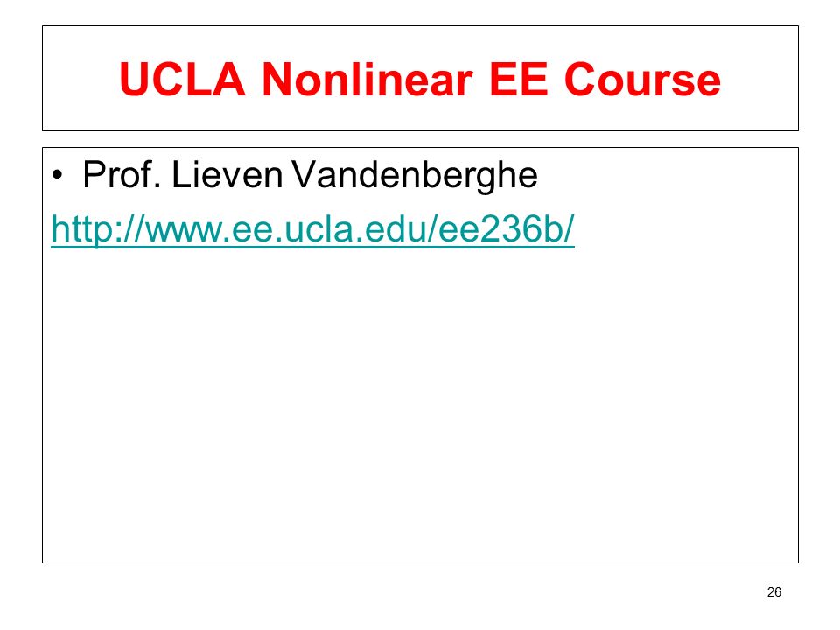Open the ee.ucla.edu/ee236b hyperlink
Viewport: 840px width, 630px height.
click(313, 229)
